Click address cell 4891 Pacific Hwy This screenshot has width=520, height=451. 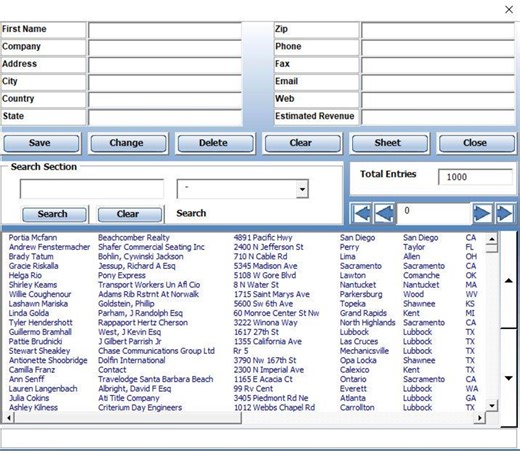click(263, 238)
